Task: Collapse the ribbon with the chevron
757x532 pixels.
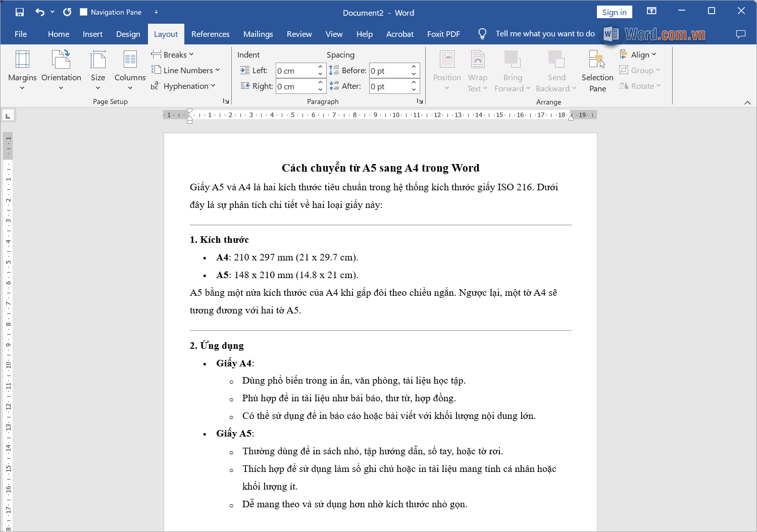Action: 747,102
